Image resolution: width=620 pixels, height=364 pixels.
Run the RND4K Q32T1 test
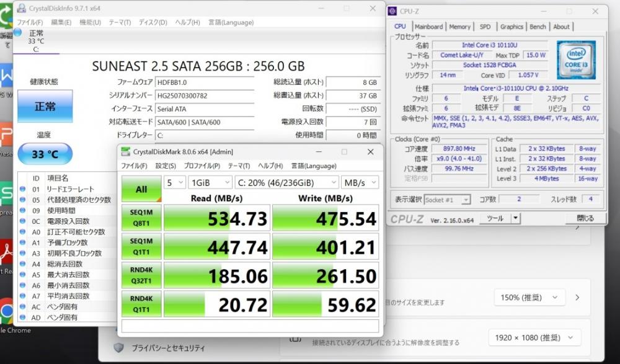click(141, 275)
